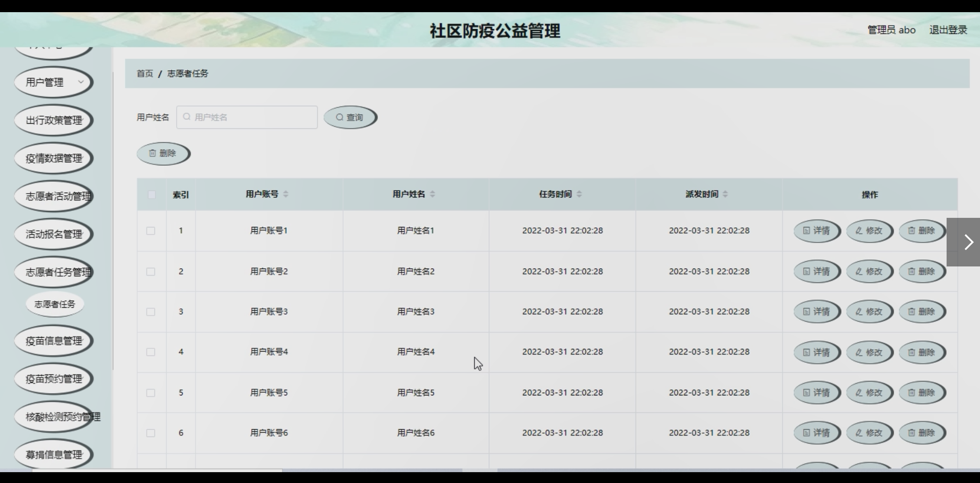Viewport: 980px width, 483px height.
Task: Open details (详情) for row 1
Action: [816, 231]
